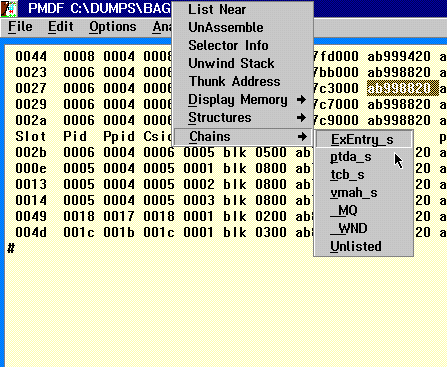Click slot number 0027

coord(31,88)
